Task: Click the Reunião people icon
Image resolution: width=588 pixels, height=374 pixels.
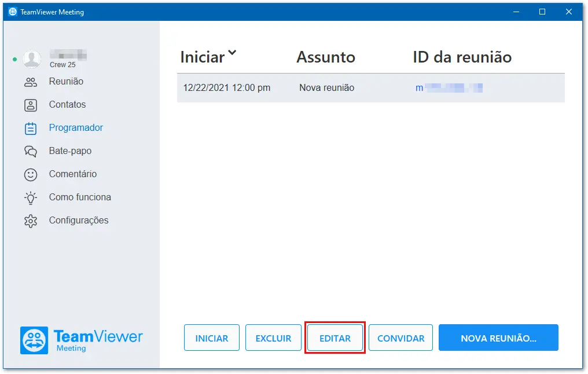Action: (31, 82)
